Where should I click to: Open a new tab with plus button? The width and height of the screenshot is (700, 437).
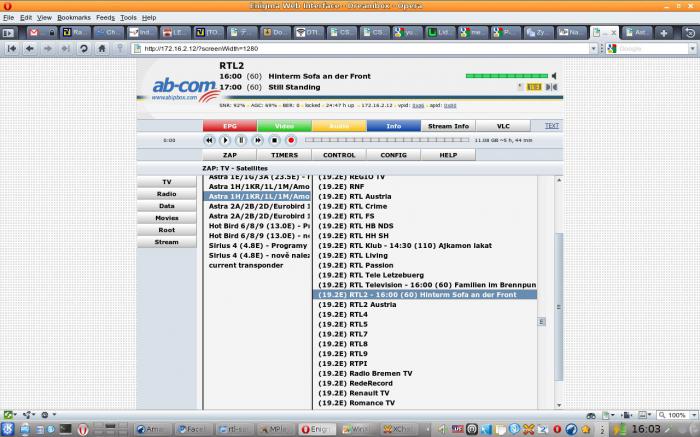(664, 33)
